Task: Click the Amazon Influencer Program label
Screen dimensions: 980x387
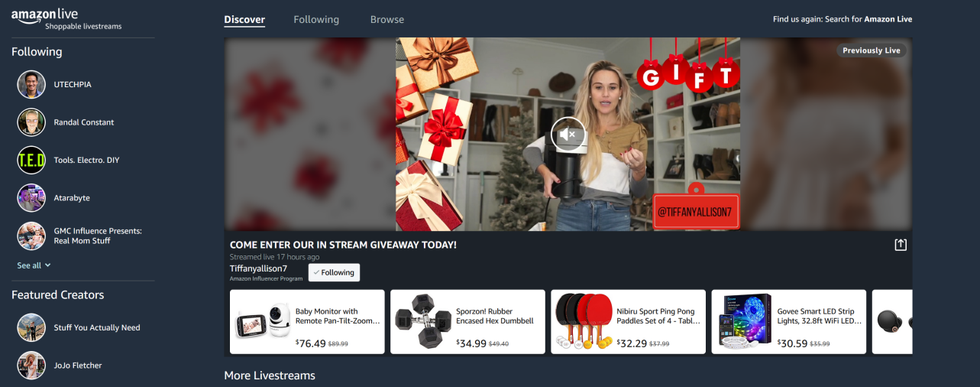Action: click(x=266, y=278)
